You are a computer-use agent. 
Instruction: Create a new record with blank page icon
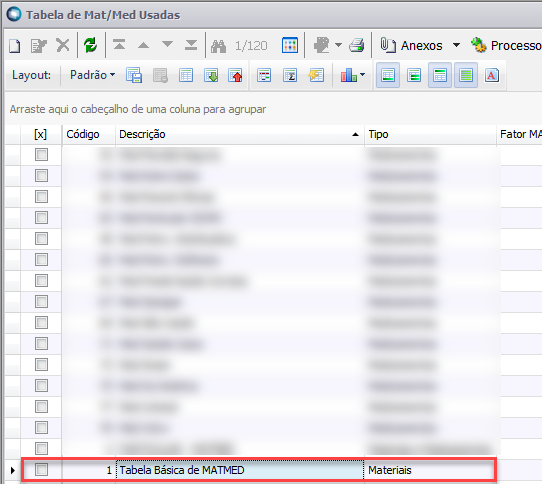pos(15,45)
